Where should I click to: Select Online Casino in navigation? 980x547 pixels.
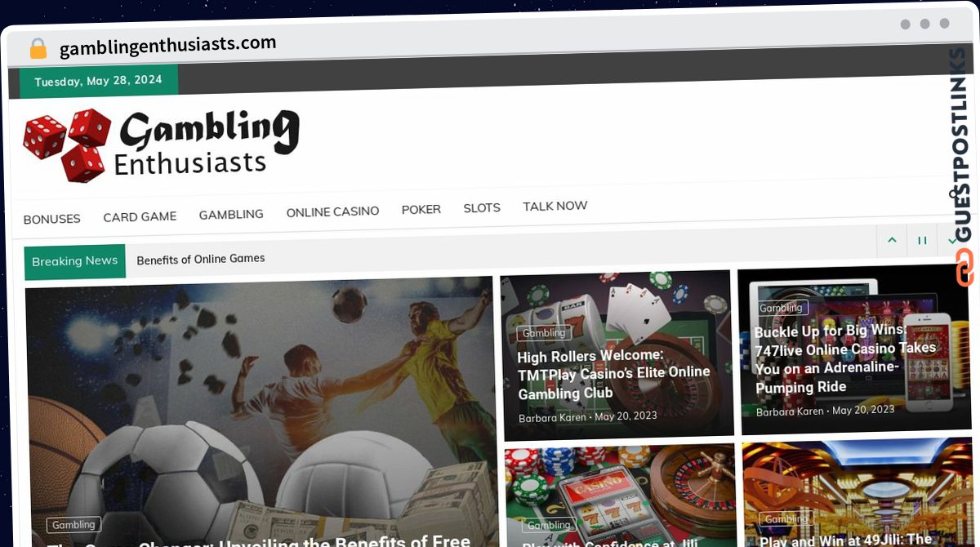coord(332,211)
